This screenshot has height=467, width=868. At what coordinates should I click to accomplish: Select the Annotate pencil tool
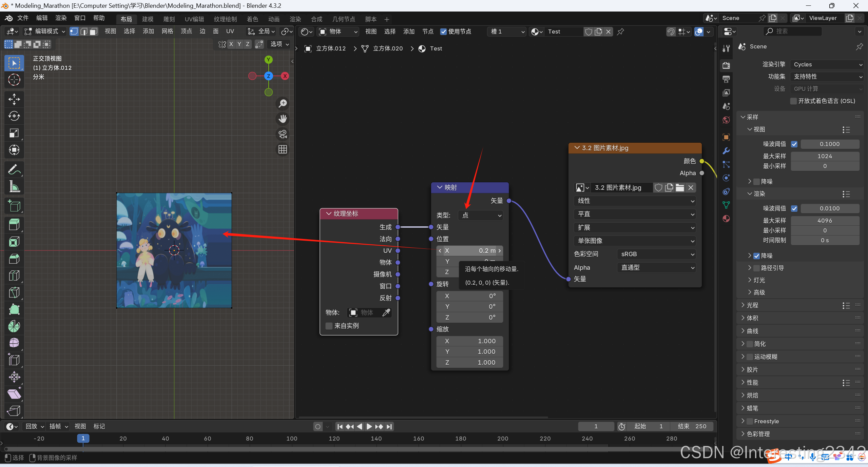[14, 169]
